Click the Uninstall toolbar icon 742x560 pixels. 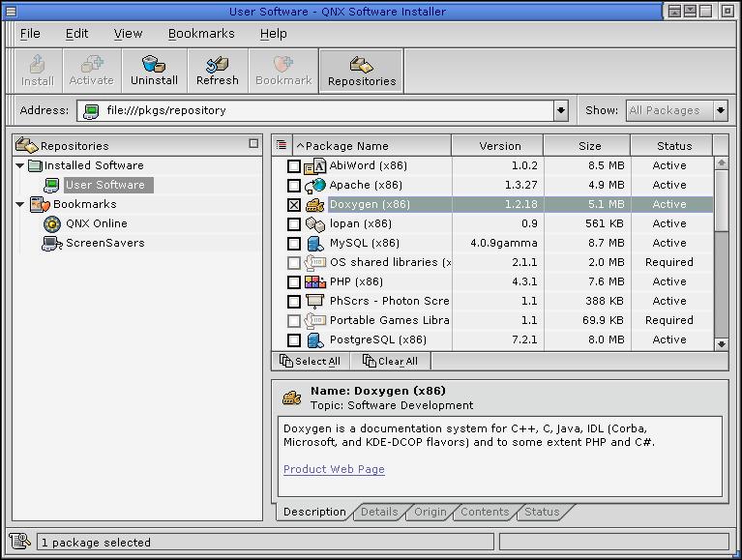[x=154, y=64]
